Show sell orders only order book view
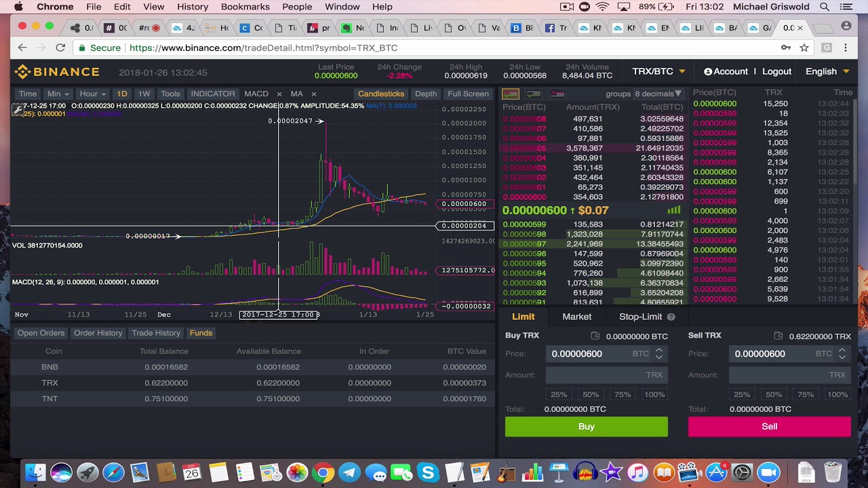 557,94
